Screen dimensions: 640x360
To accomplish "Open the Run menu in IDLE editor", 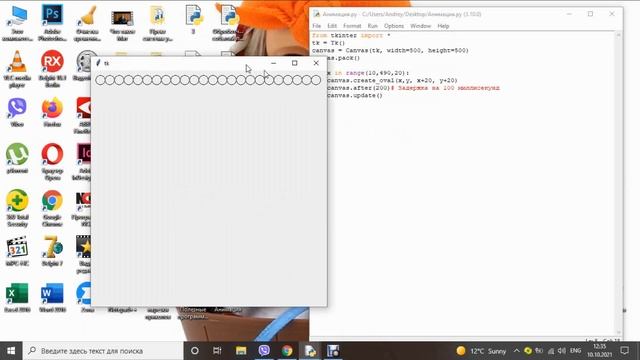I will coord(372,26).
